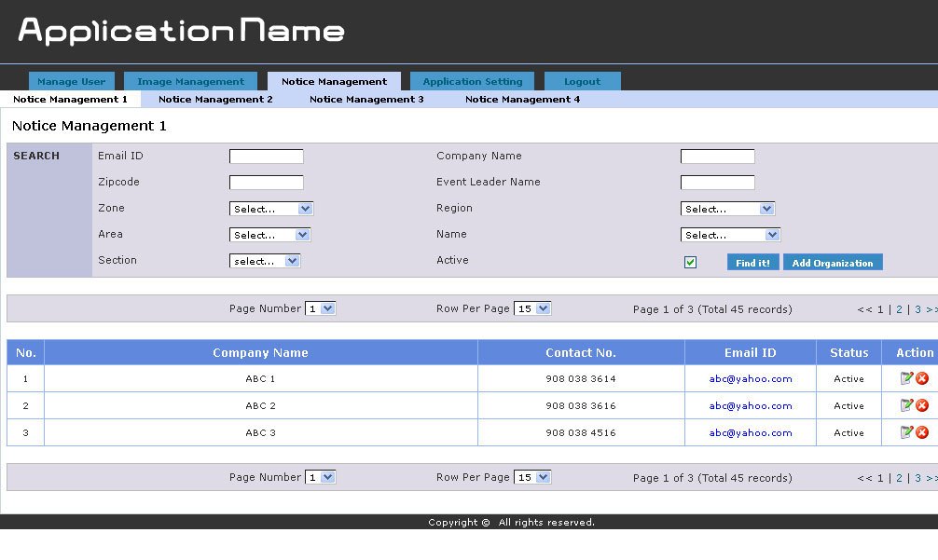Expand the Section dropdown

pos(265,261)
